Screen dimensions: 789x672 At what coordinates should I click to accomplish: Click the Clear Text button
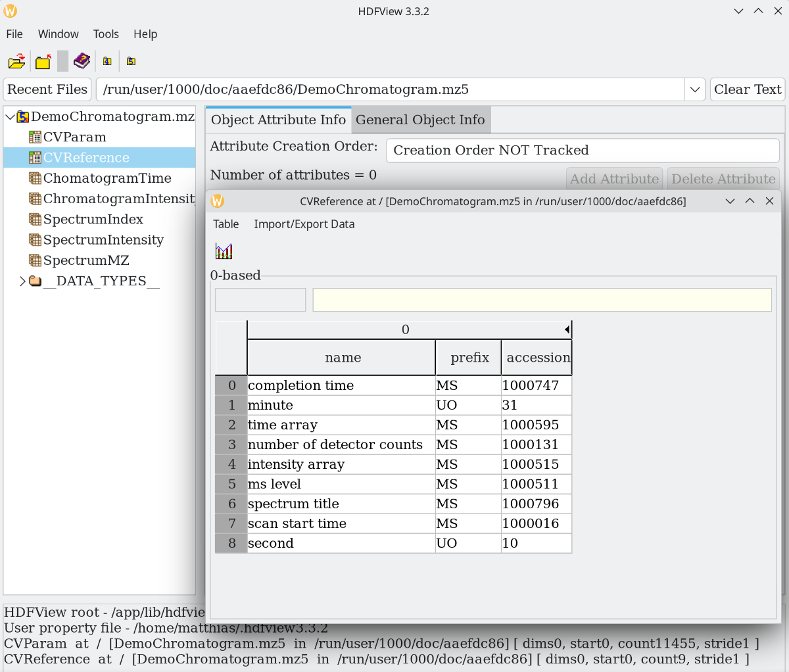pyautogui.click(x=747, y=89)
